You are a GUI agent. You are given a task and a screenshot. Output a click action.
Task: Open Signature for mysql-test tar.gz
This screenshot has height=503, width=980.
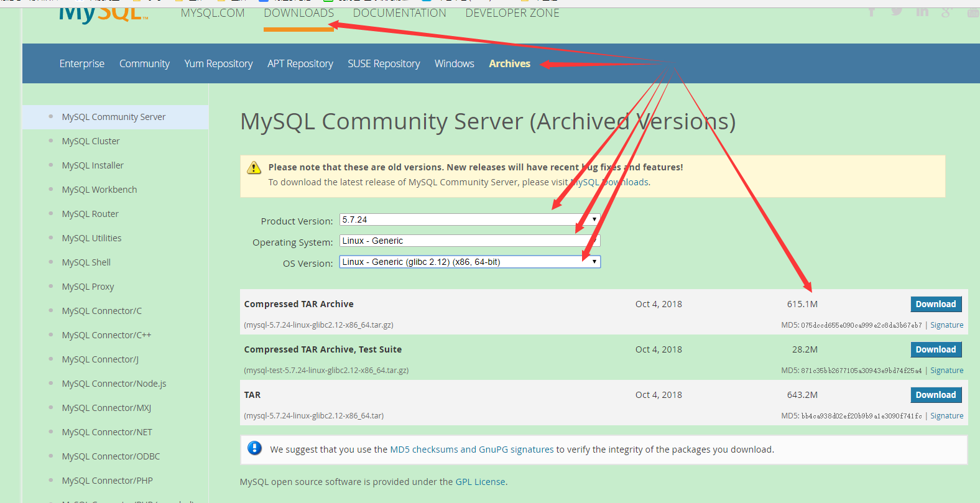[946, 371]
